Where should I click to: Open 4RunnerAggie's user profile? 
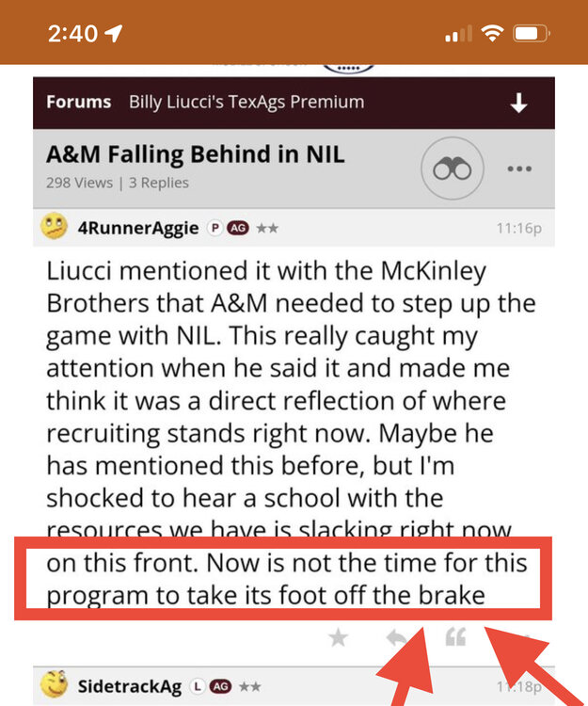[x=138, y=228]
